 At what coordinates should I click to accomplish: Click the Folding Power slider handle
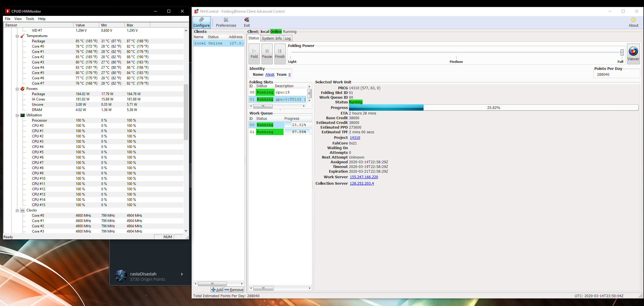tap(622, 52)
